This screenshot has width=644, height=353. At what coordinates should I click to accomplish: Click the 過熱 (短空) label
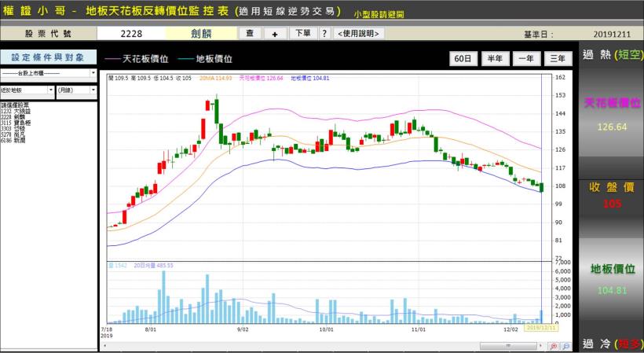[612, 55]
